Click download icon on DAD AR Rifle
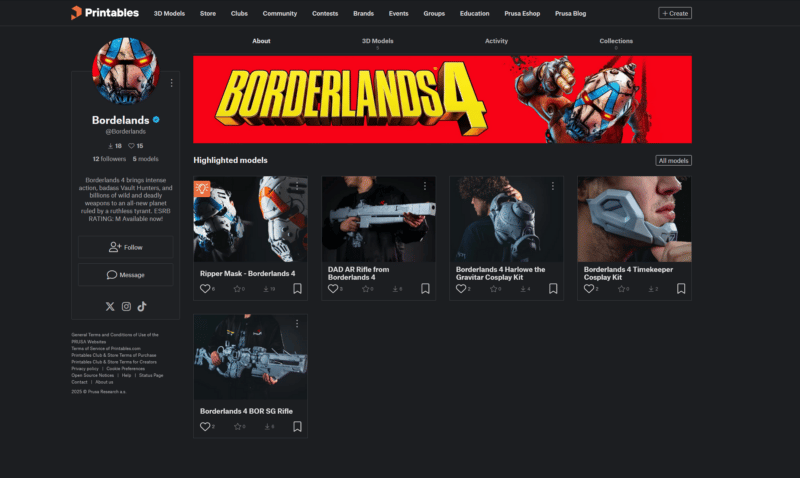 point(395,289)
